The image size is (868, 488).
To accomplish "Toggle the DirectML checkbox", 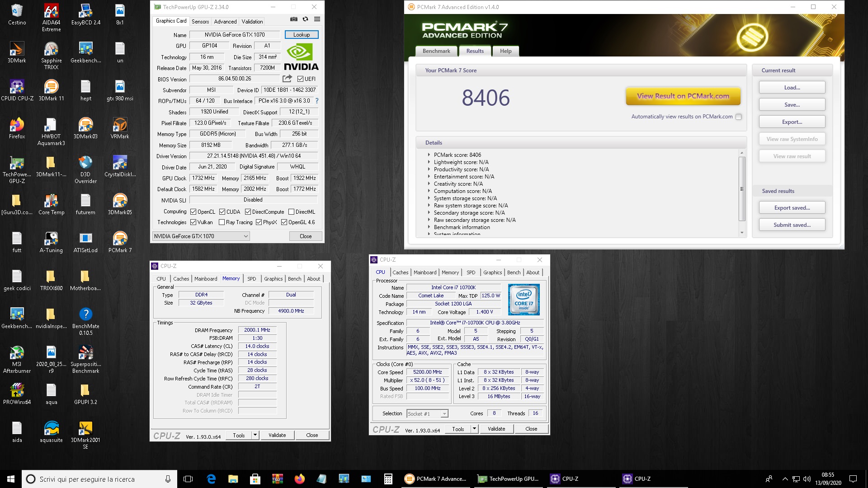I will click(x=291, y=211).
